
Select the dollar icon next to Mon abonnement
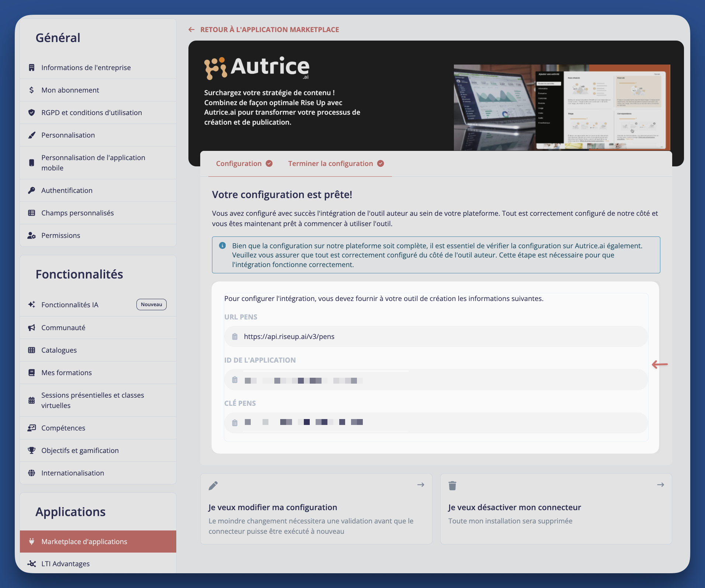[x=31, y=90]
